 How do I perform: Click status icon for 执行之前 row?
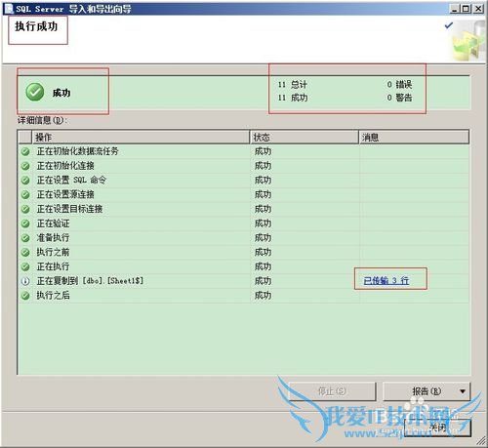coord(25,252)
